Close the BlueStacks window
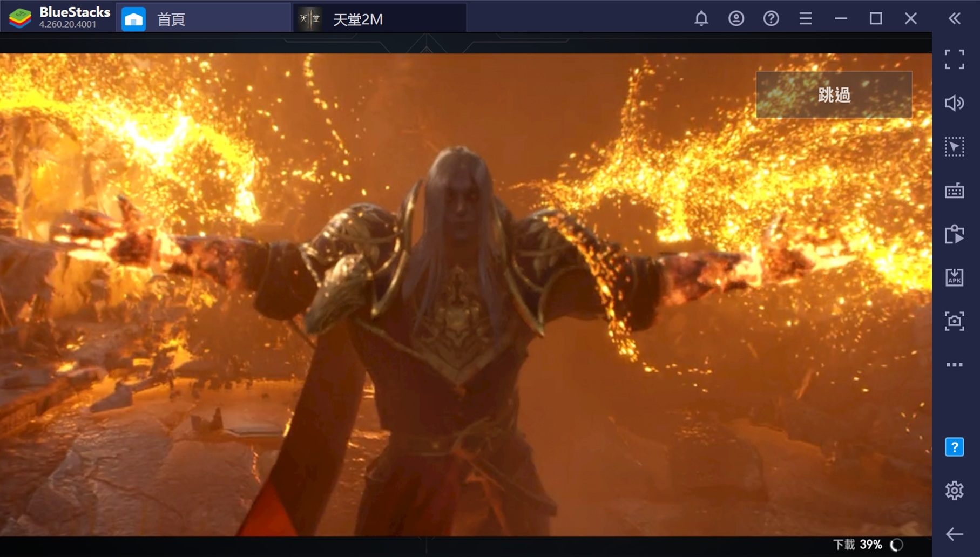The width and height of the screenshot is (980, 557). pyautogui.click(x=911, y=18)
